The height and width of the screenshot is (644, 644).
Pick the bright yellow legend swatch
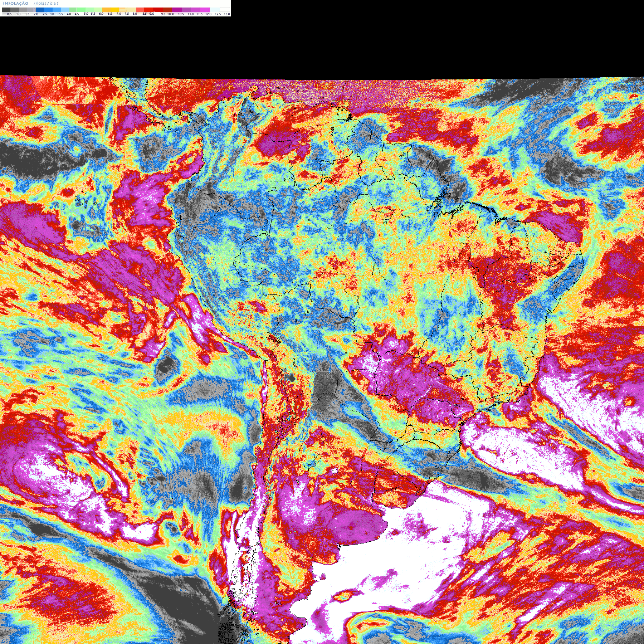pyautogui.click(x=115, y=10)
